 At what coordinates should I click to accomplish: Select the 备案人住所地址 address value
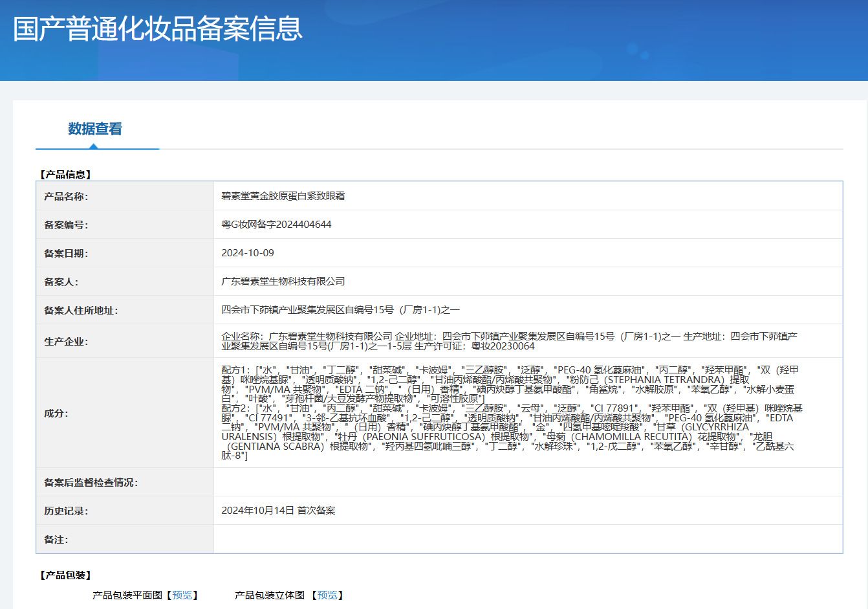coord(341,310)
